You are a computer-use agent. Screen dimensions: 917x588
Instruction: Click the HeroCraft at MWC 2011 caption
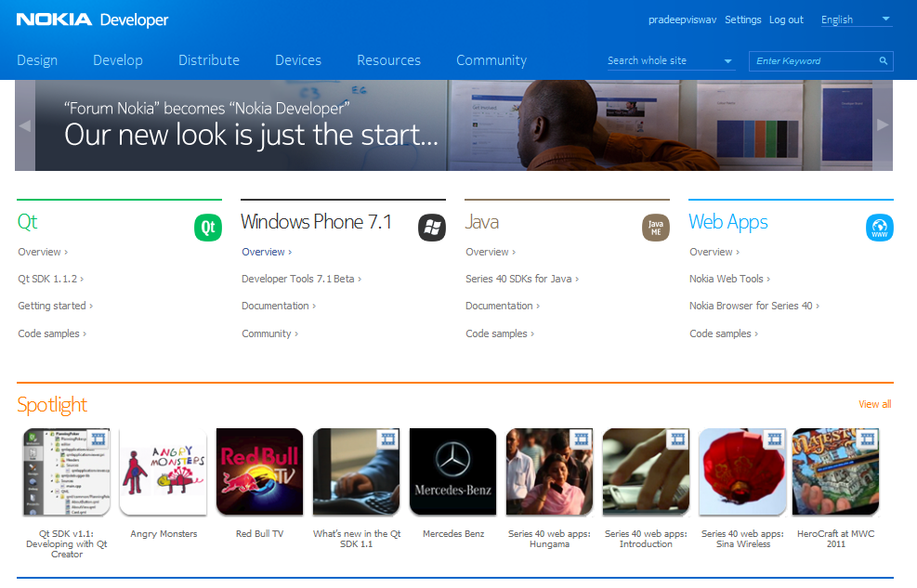836,539
